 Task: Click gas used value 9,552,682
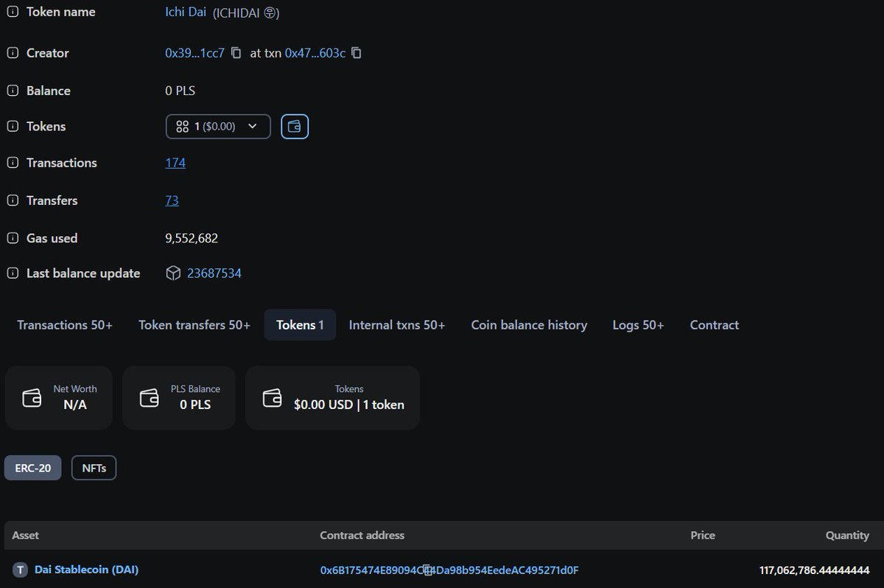pyautogui.click(x=192, y=238)
